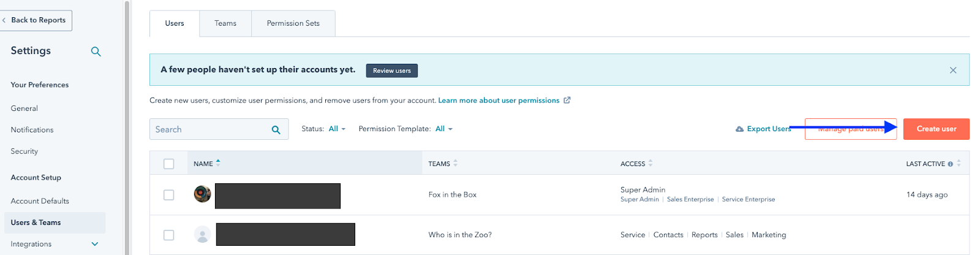Open the Status filter dropdown
This screenshot has width=980, height=255.
337,129
